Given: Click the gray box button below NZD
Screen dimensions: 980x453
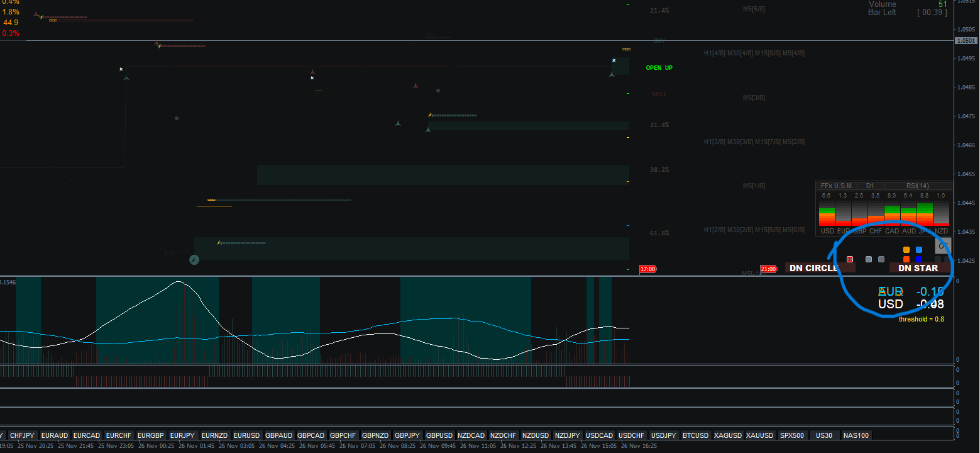Looking at the screenshot, I should 943,246.
